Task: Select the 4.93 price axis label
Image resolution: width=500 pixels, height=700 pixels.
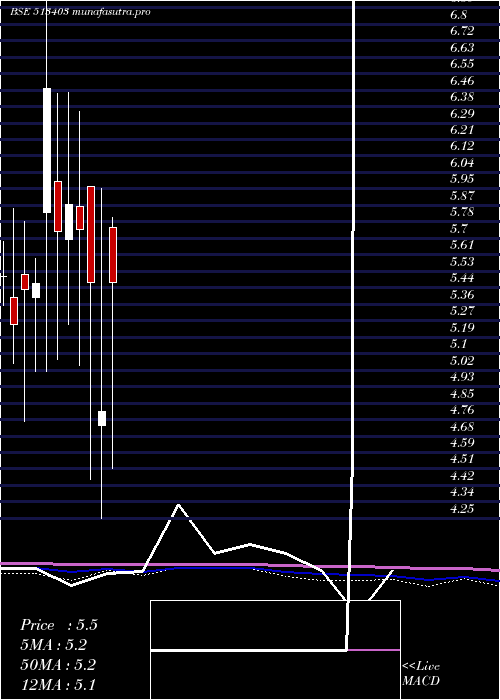Action: [462, 377]
